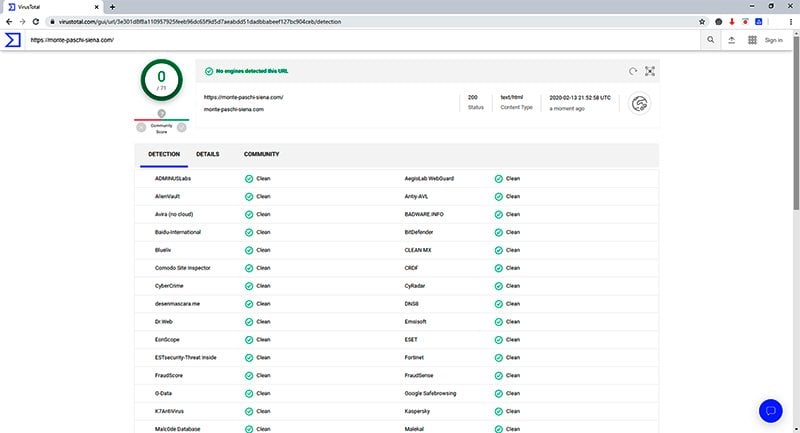800x433 pixels.
Task: Click the 'BADWARE.INFO' engine name
Action: [424, 214]
